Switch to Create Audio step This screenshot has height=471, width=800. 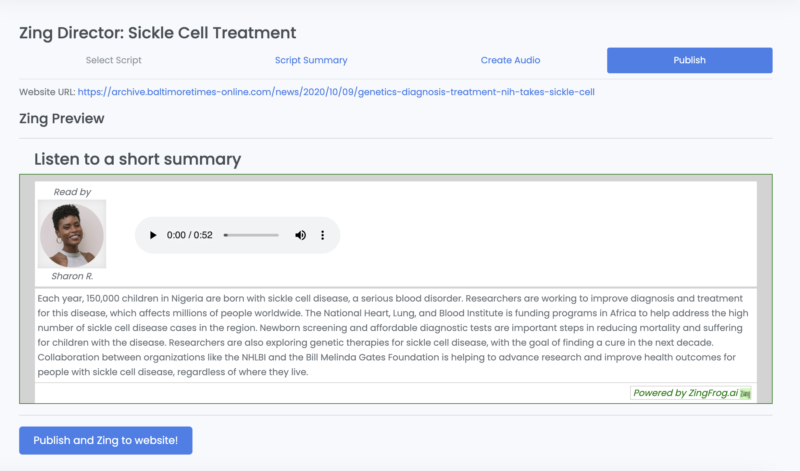point(510,60)
